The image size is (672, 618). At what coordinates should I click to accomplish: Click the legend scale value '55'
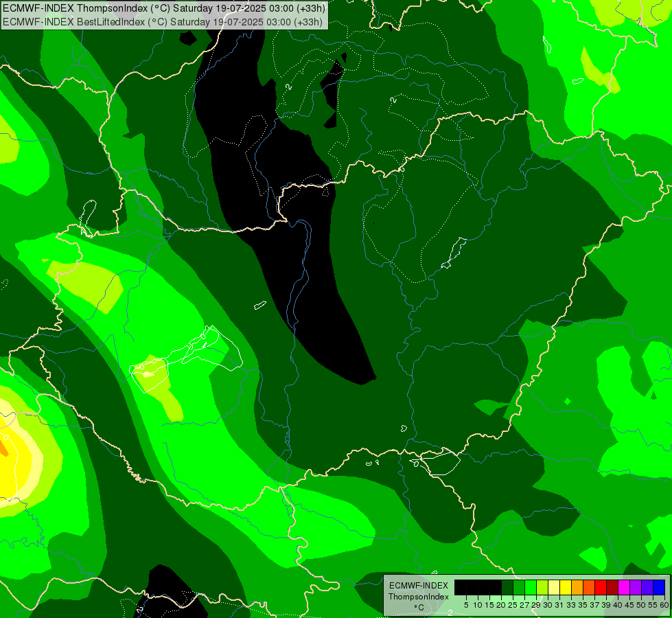point(653,605)
